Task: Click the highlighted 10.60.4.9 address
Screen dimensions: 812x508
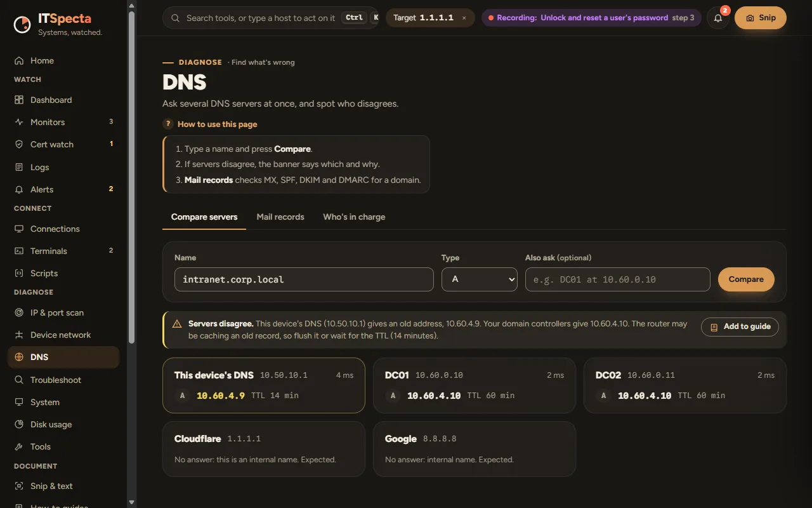Action: coord(221,396)
